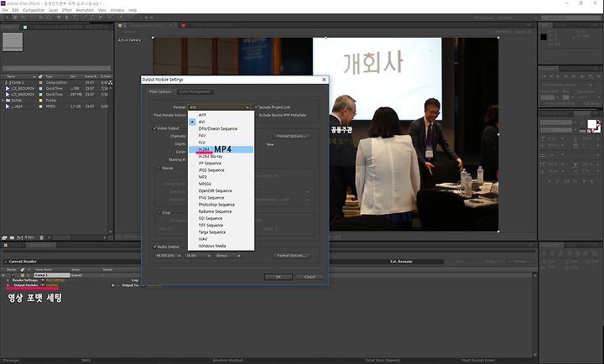Choose Windows Media from the format list

(221, 246)
